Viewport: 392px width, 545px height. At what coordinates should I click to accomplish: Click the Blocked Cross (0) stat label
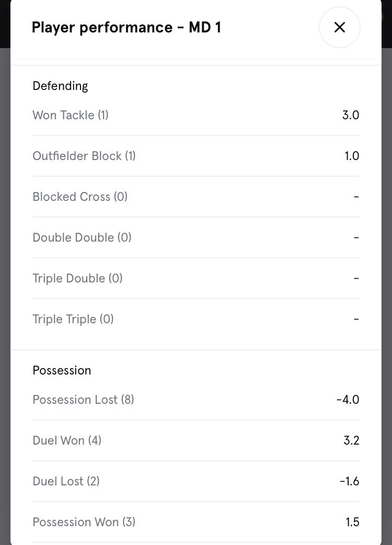80,197
